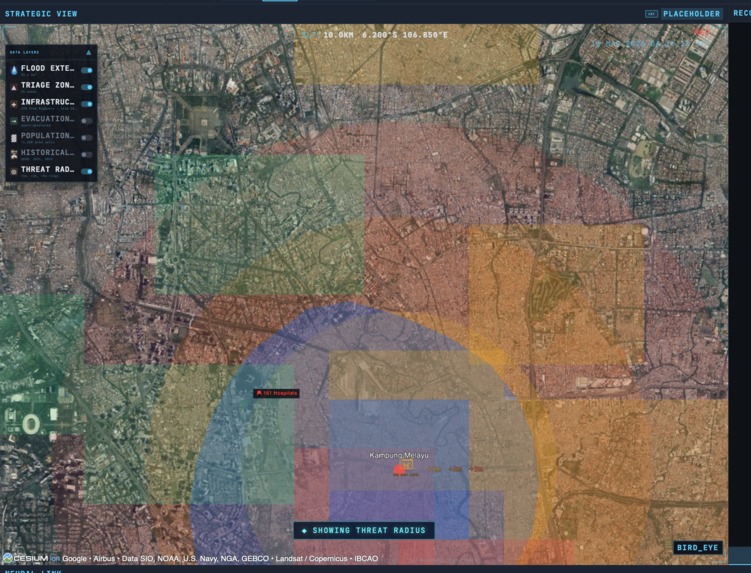Click the Google attribution text
This screenshot has width=751, height=573.
pos(74,559)
